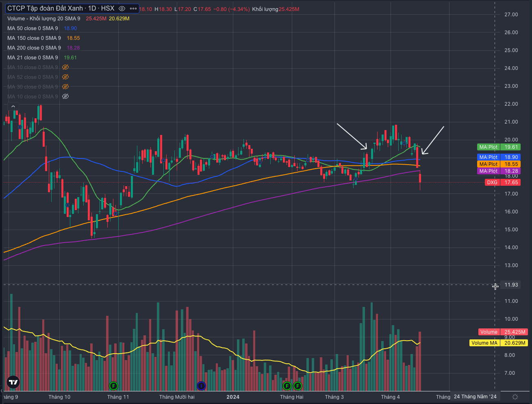Toggle the orange crossed-eye icon beside MA 10

point(65,67)
